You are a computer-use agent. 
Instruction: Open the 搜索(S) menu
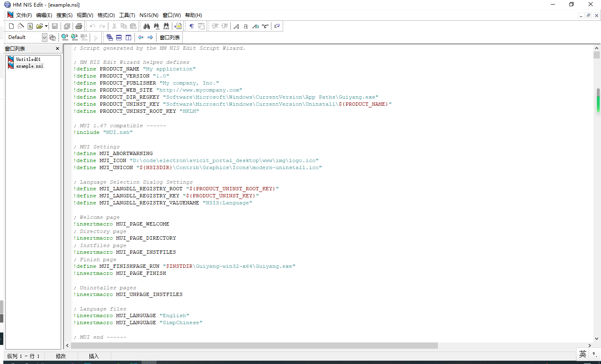pyautogui.click(x=64, y=15)
